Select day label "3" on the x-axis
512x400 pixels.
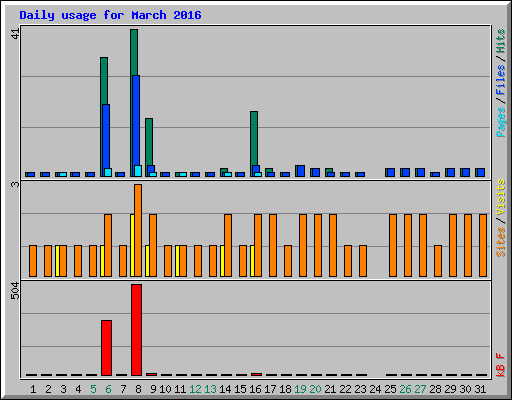63,389
